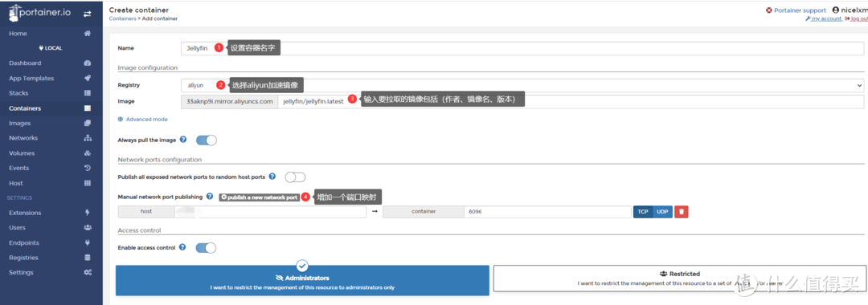The height and width of the screenshot is (305, 868).
Task: Delete the port mapping with trash icon
Action: [x=682, y=212]
